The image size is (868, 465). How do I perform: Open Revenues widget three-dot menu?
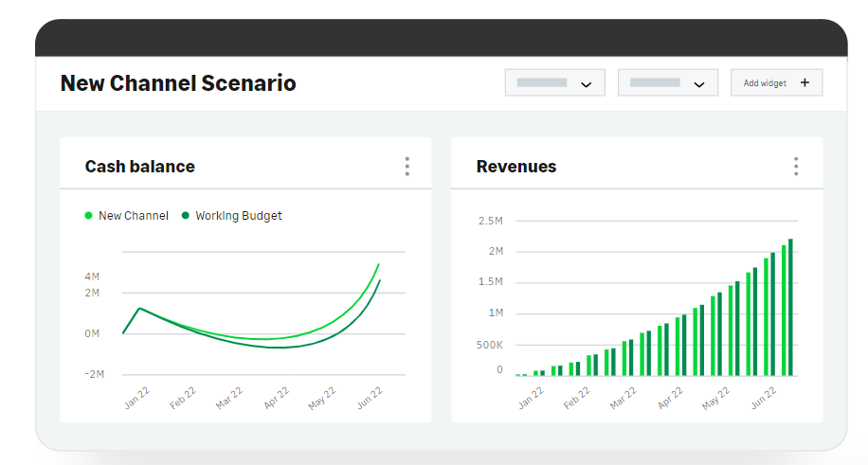coord(796,167)
